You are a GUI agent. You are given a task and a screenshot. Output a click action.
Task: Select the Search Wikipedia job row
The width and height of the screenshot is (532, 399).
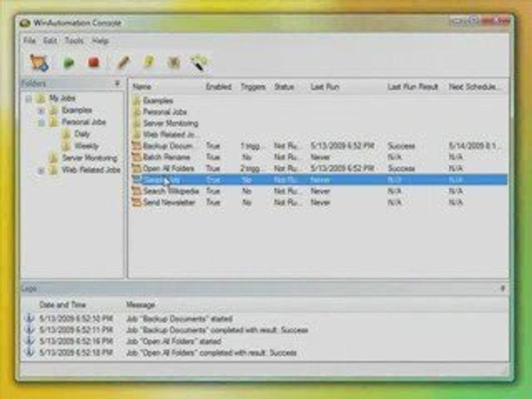(x=319, y=191)
